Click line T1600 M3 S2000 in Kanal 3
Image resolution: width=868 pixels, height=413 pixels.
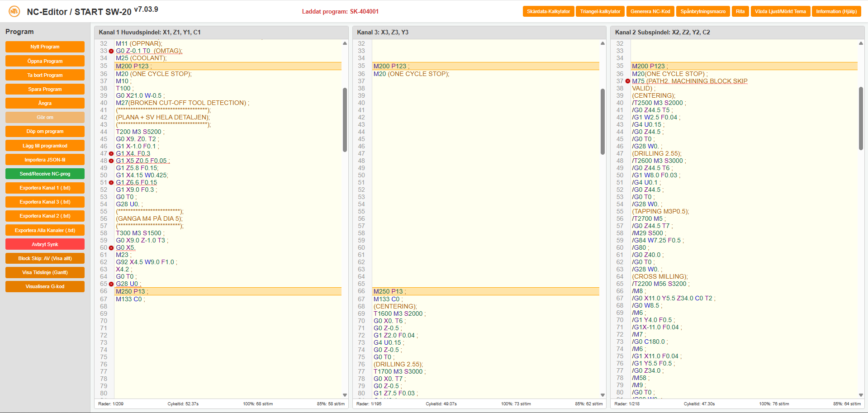[399, 314]
